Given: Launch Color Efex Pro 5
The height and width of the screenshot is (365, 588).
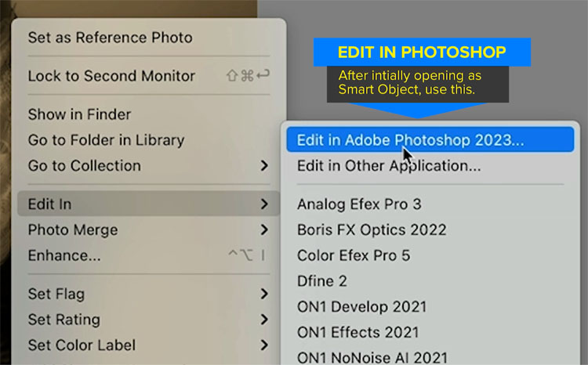Looking at the screenshot, I should pos(430,255).
